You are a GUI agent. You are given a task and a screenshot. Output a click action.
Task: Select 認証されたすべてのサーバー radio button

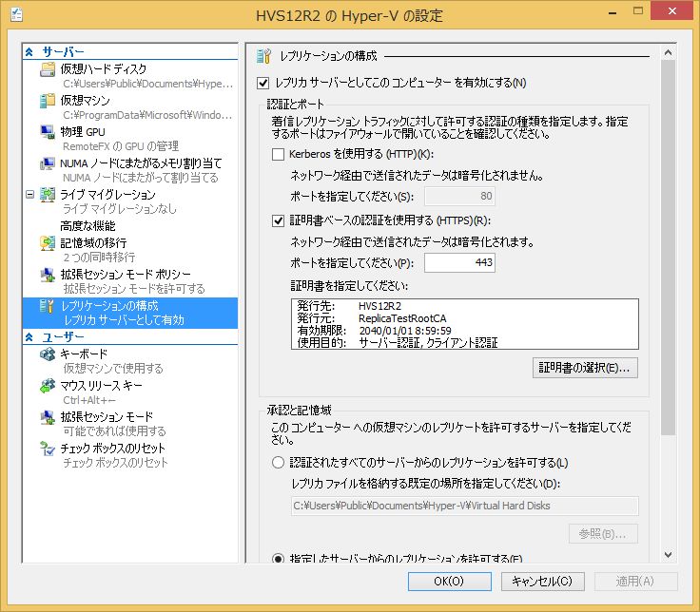[x=278, y=463]
